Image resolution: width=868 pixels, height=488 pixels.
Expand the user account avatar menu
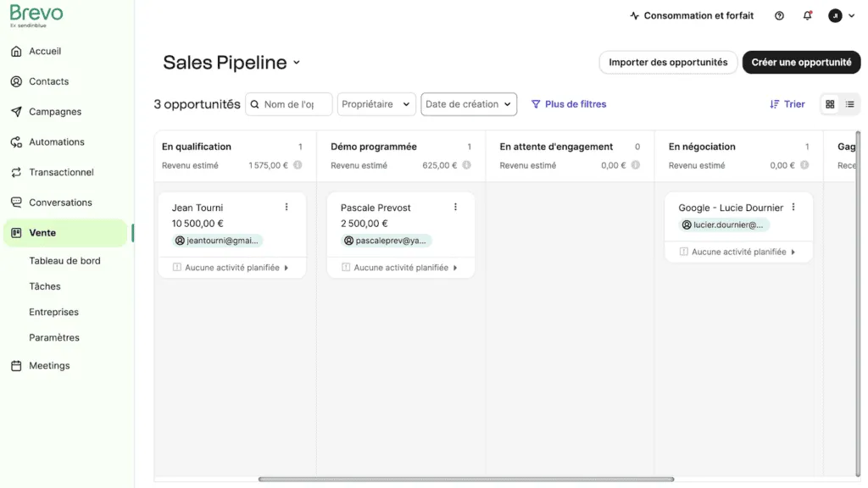[842, 16]
